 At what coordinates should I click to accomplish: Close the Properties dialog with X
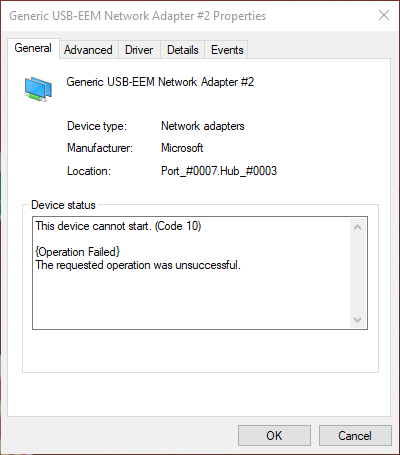pyautogui.click(x=384, y=15)
